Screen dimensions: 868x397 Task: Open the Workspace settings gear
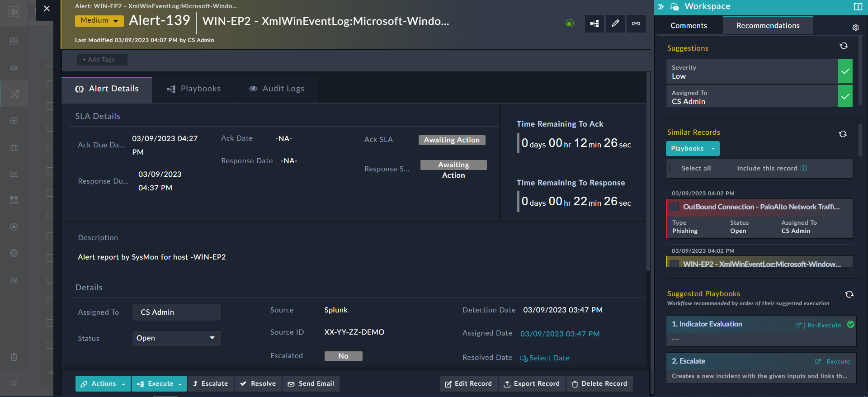[x=855, y=28]
